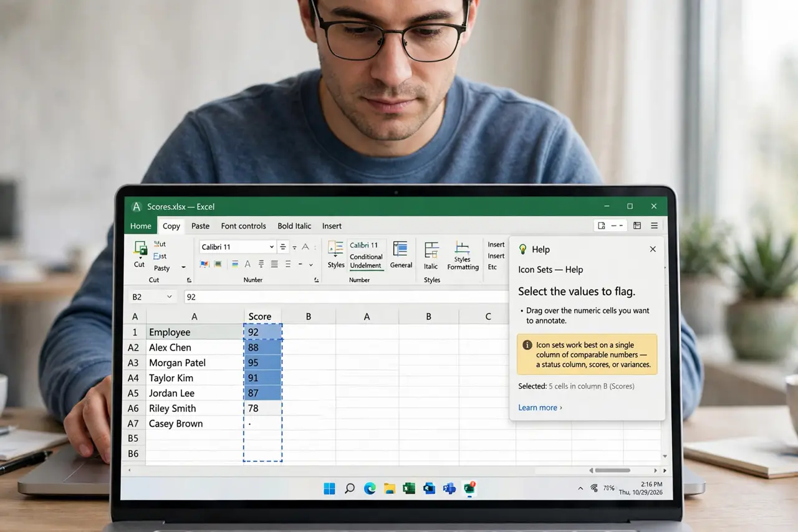Select the score cell showing 78
This screenshot has height=532, width=798.
pyautogui.click(x=262, y=409)
